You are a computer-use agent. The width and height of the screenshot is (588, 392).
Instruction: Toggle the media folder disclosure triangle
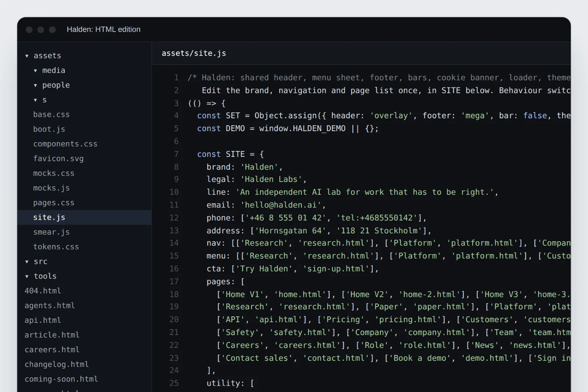[x=35, y=71]
